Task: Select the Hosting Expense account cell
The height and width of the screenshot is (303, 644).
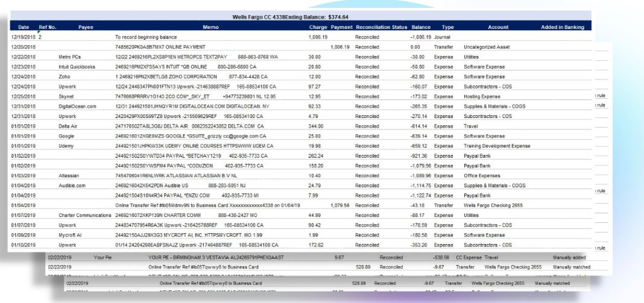Action: [482, 96]
